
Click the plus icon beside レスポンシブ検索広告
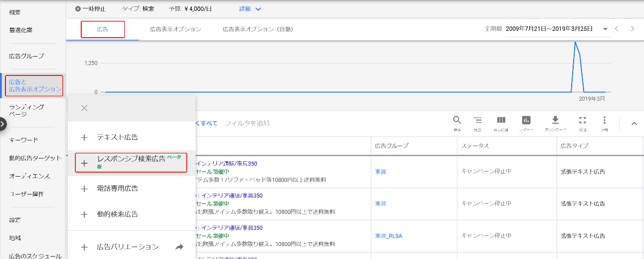tap(85, 163)
